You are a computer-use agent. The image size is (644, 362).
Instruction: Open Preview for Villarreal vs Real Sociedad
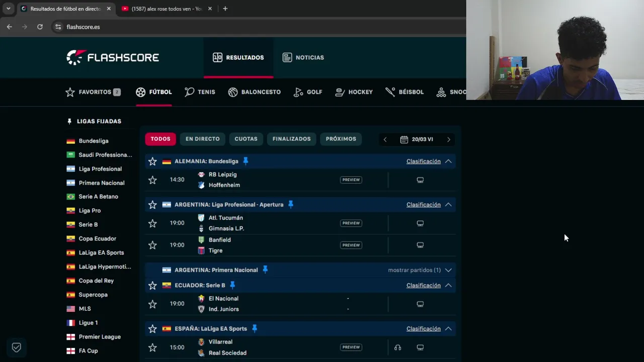(x=351, y=347)
